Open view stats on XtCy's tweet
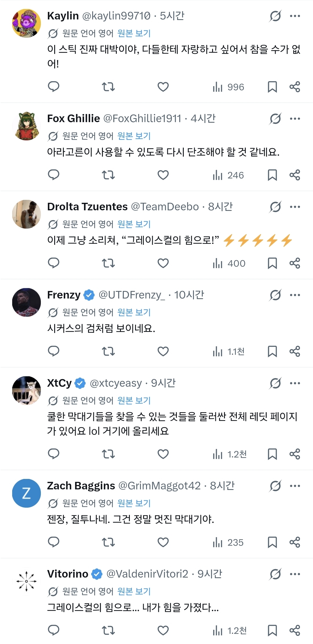The height and width of the screenshot is (644, 313). pos(230,454)
